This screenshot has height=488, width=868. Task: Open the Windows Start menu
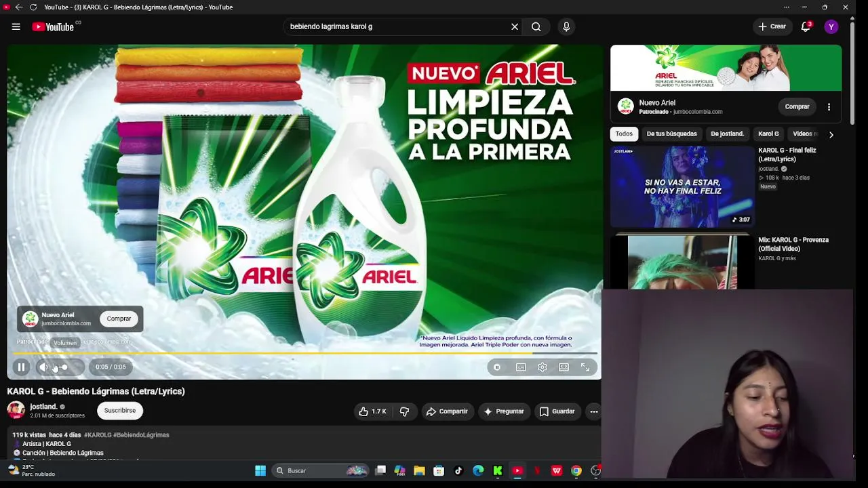[x=260, y=470]
